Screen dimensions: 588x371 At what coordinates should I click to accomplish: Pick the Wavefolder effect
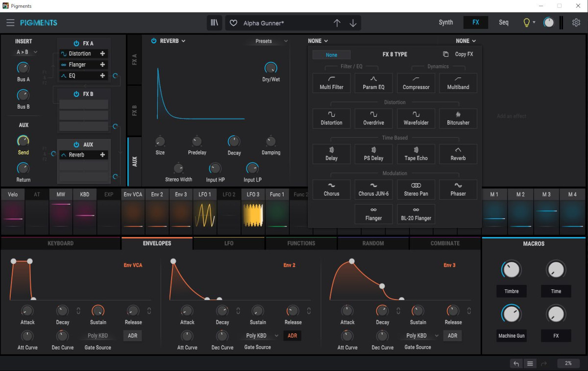pyautogui.click(x=416, y=118)
